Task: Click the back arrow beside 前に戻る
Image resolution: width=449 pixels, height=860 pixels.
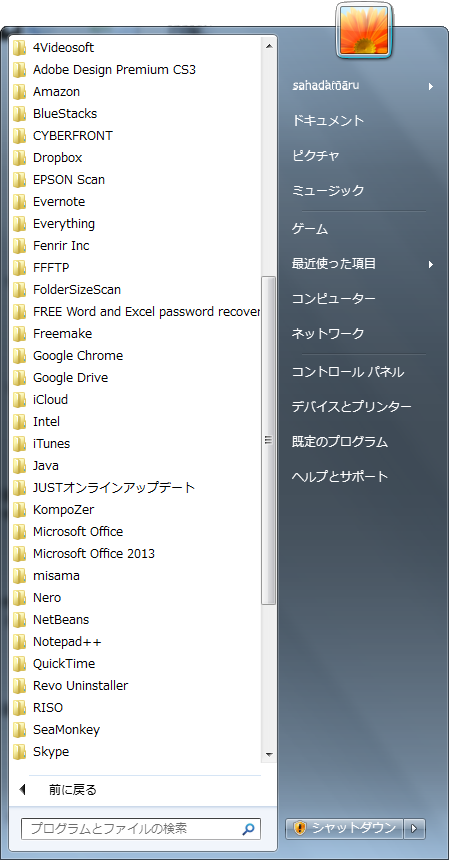Action: [x=22, y=790]
